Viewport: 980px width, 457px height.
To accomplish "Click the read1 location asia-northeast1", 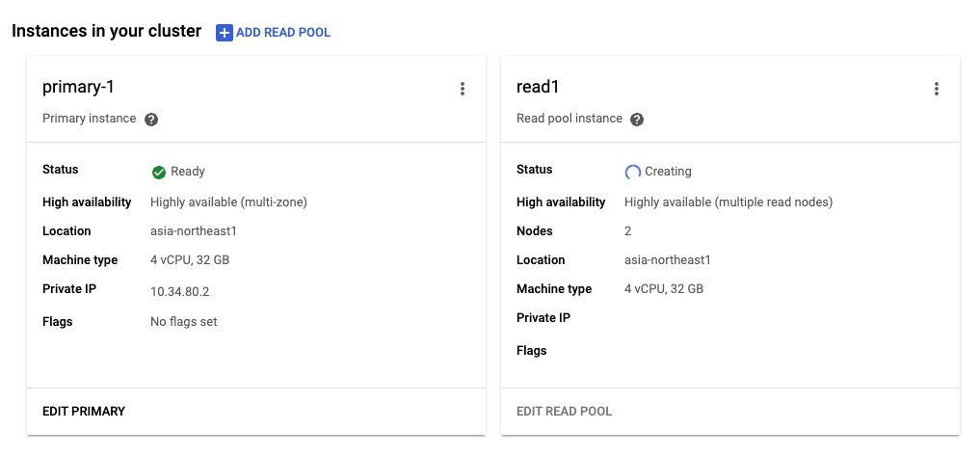I will click(x=668, y=260).
